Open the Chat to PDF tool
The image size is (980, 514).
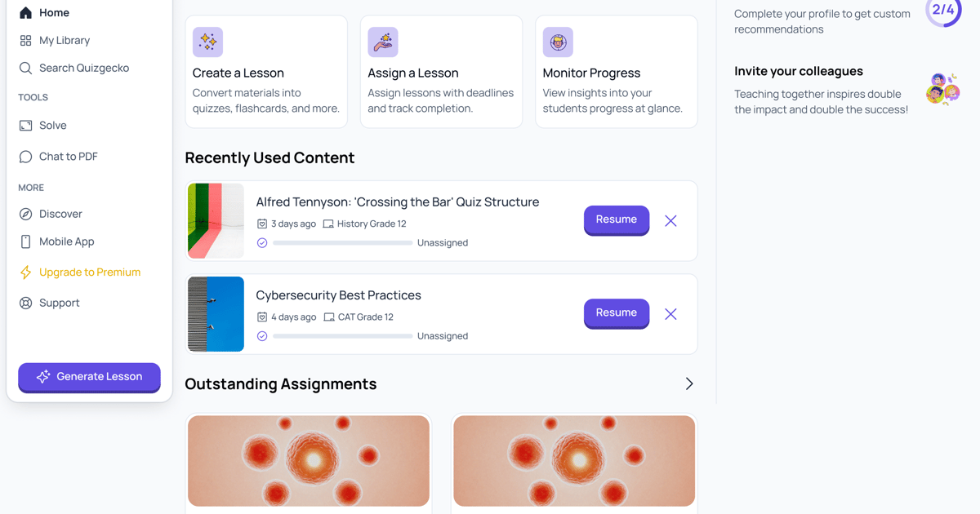[26, 156]
